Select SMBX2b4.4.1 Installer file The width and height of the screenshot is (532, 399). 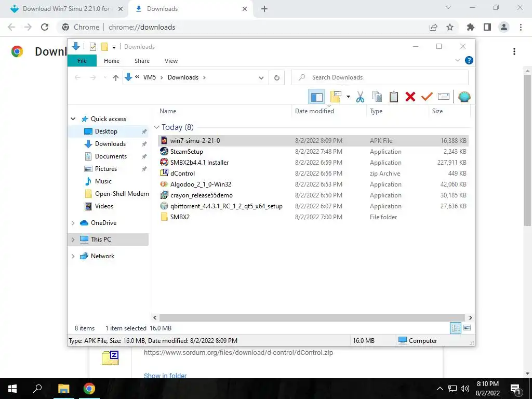click(x=313, y=163)
